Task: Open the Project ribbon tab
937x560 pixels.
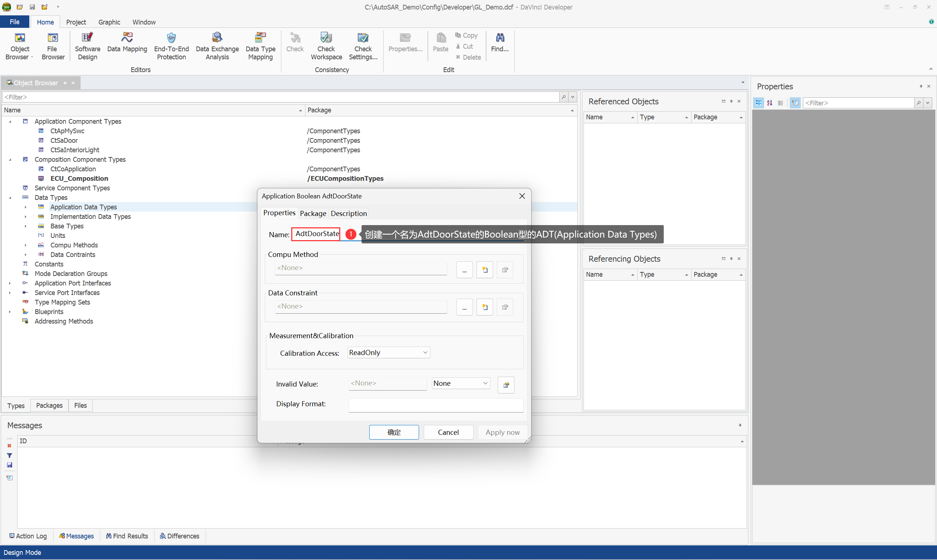Action: (76, 22)
